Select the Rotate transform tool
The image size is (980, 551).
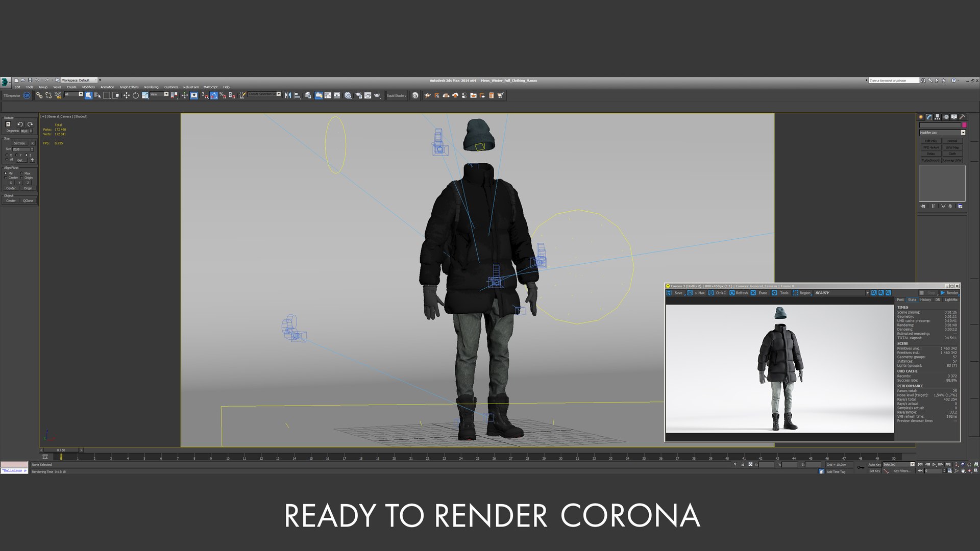click(x=136, y=95)
